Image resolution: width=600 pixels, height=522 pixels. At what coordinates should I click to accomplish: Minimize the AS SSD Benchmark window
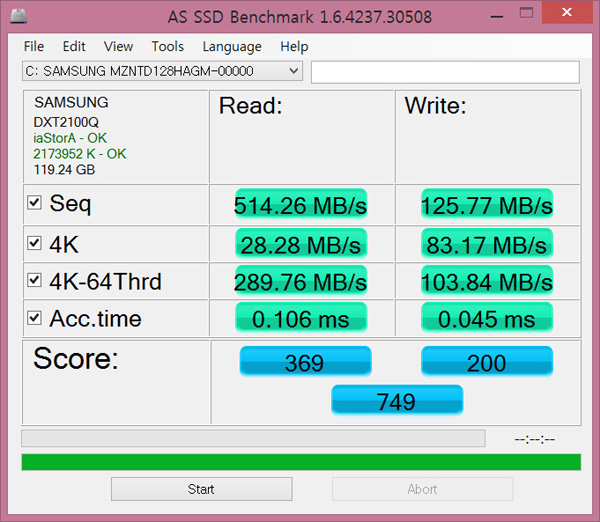(497, 16)
